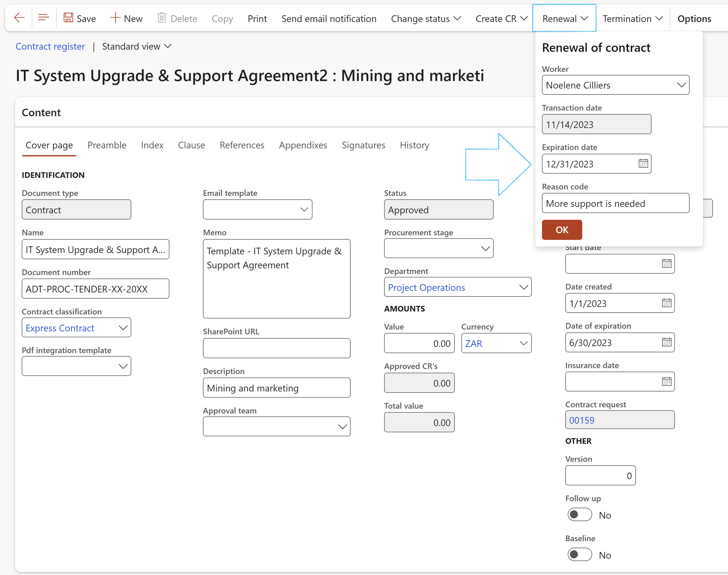The height and width of the screenshot is (575, 728).
Task: Click the SharePoint URL field
Action: click(276, 348)
